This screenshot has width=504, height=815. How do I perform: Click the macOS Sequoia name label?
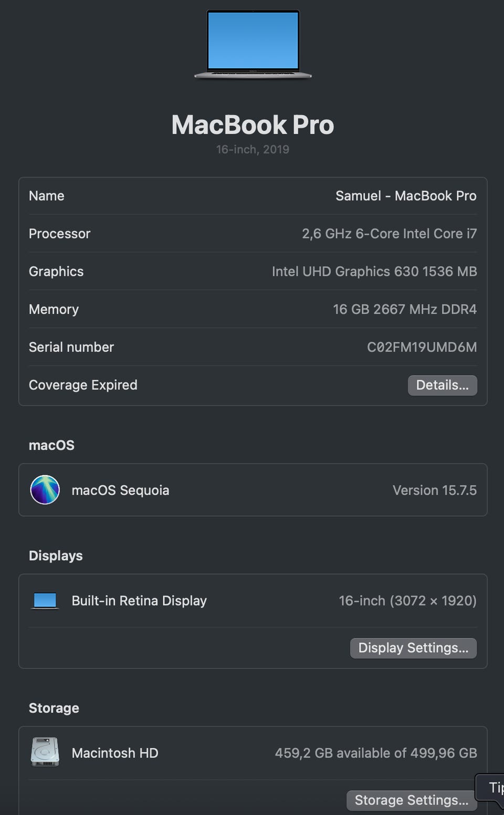pos(120,490)
